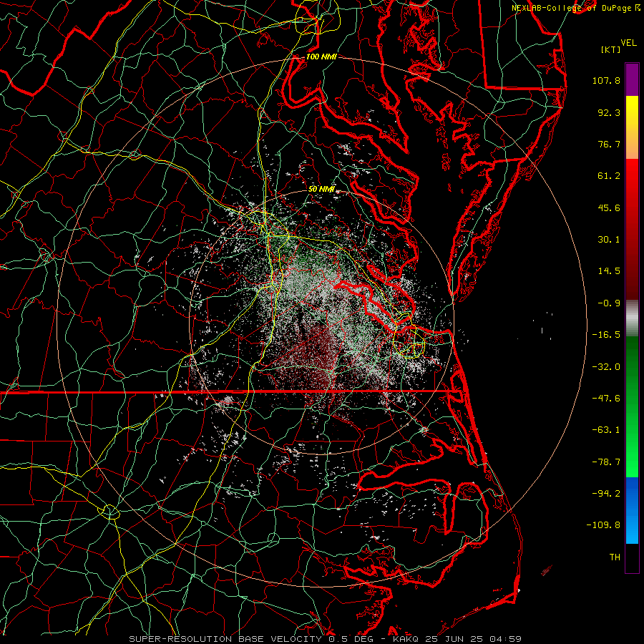
Task: Click the -78.7 scale value
Action: click(x=606, y=462)
